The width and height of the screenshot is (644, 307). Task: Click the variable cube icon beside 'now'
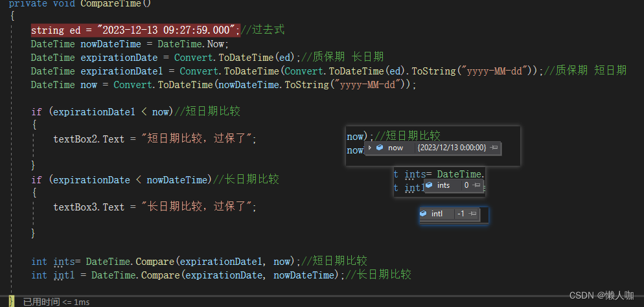[x=380, y=148]
